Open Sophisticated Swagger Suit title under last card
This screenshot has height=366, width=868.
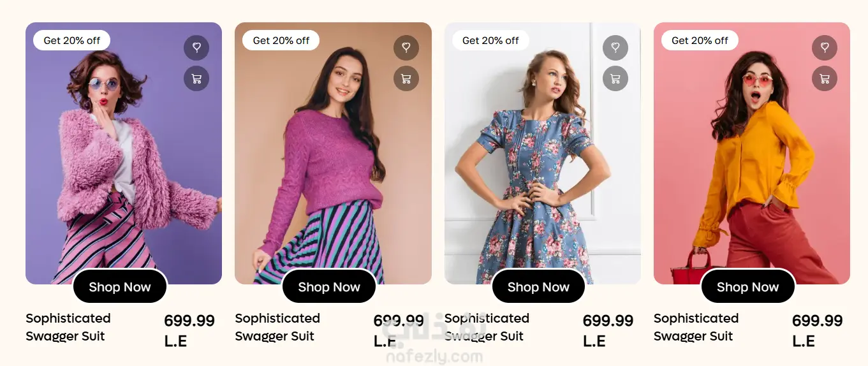pos(696,327)
